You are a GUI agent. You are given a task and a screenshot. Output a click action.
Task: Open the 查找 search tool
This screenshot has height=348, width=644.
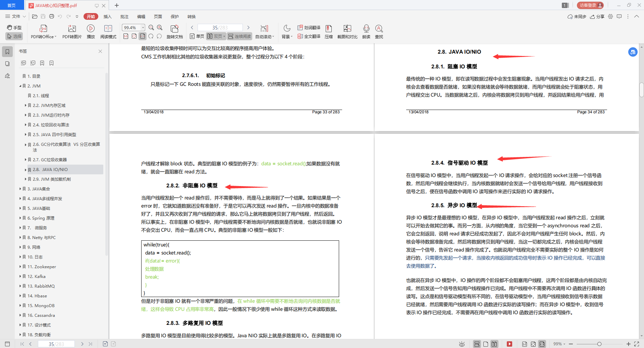pyautogui.click(x=379, y=31)
